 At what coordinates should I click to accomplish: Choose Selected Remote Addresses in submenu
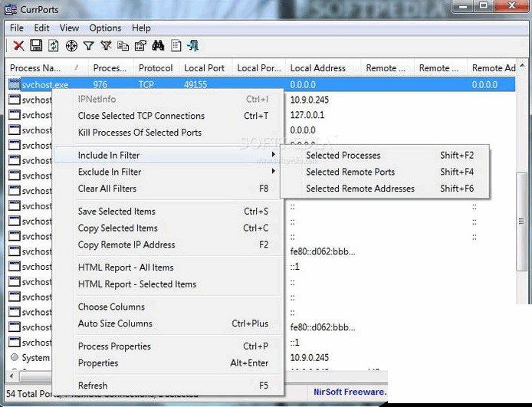tap(385, 189)
